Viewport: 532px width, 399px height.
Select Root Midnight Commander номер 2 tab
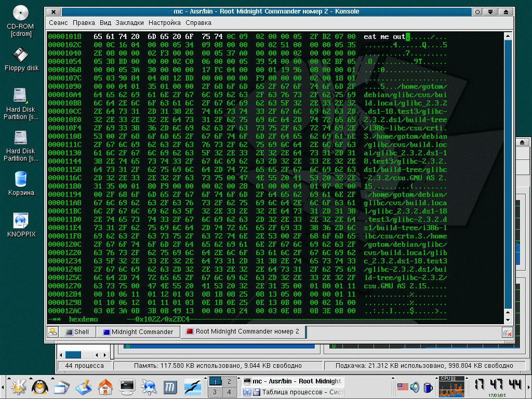pos(243,331)
